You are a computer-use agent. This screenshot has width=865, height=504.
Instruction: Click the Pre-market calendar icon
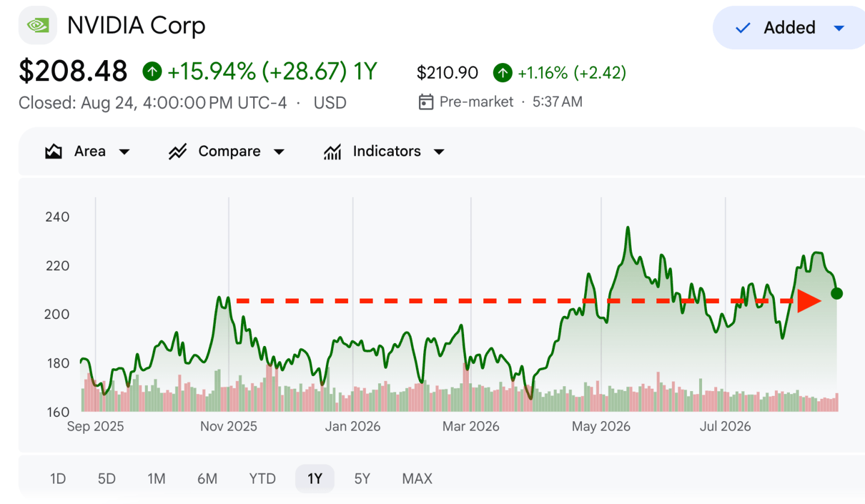(x=426, y=102)
